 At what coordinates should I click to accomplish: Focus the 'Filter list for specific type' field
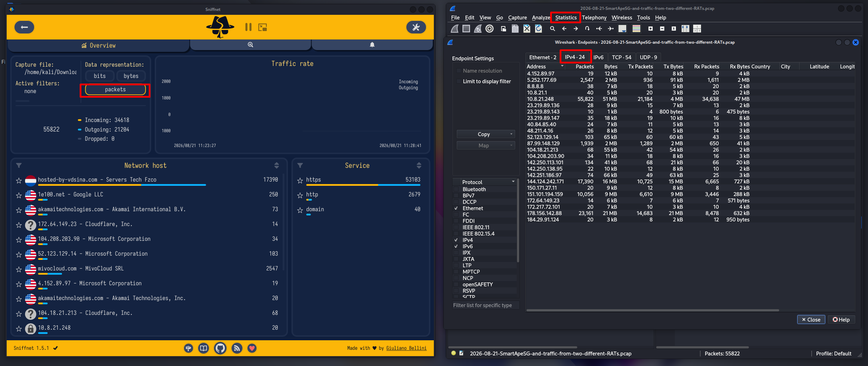tap(486, 305)
